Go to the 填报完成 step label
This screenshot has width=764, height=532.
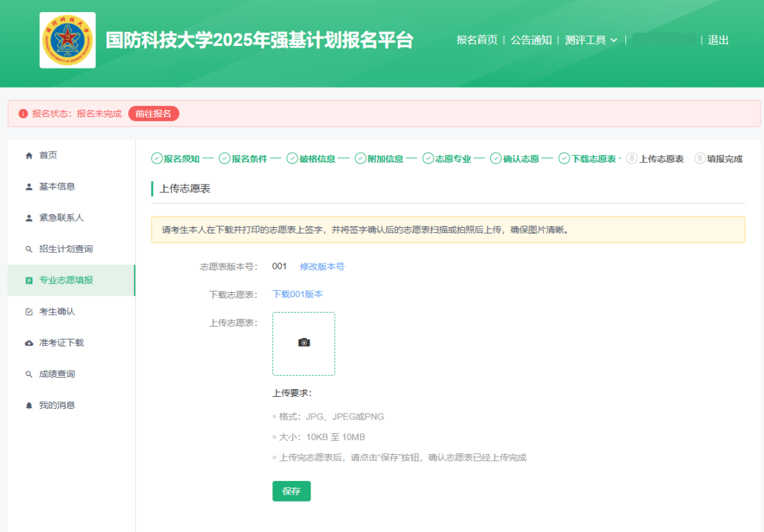click(x=725, y=158)
